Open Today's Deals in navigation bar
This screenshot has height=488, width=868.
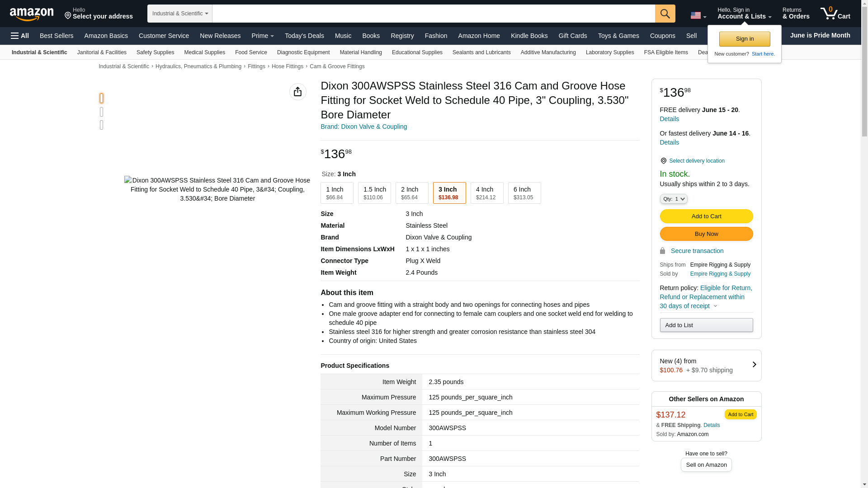tap(304, 36)
